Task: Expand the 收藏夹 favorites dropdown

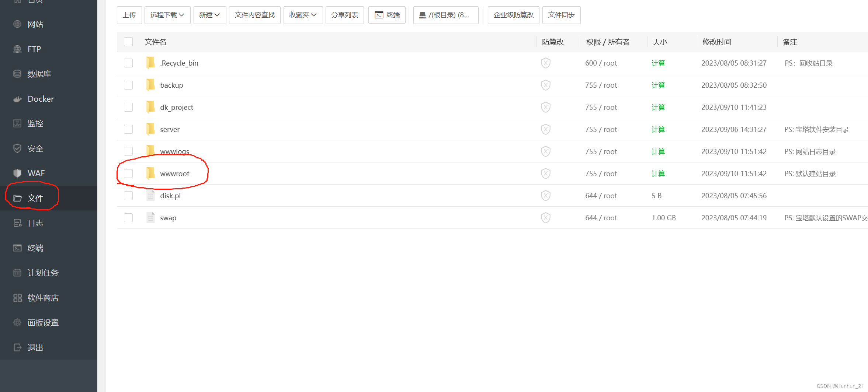Action: click(x=303, y=15)
